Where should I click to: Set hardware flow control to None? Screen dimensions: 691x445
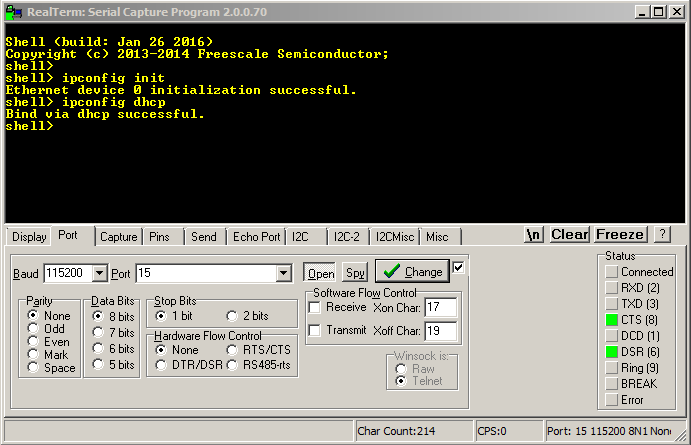[x=161, y=350]
